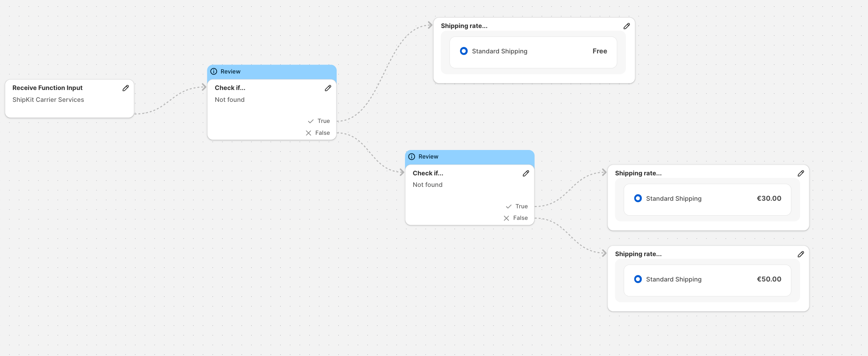Click False output of first Check if
The height and width of the screenshot is (356, 868).
(x=322, y=133)
